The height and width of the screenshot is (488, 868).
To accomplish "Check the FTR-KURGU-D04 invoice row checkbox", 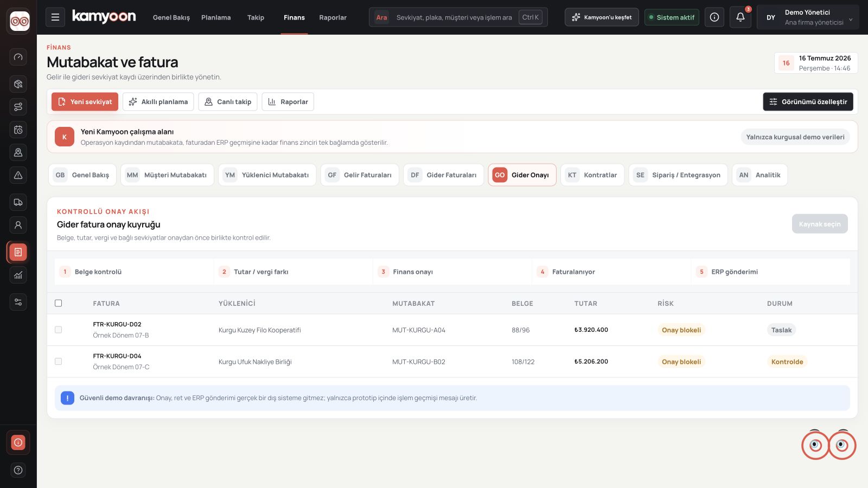I will (x=59, y=362).
